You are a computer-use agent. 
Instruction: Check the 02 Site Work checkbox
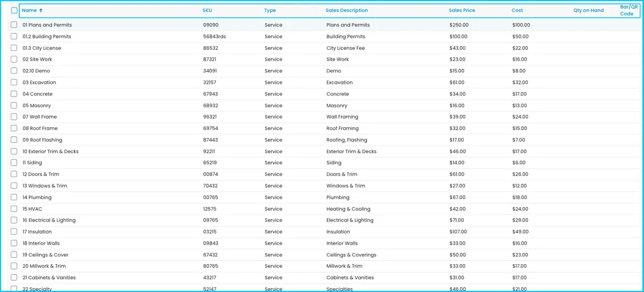coord(14,59)
